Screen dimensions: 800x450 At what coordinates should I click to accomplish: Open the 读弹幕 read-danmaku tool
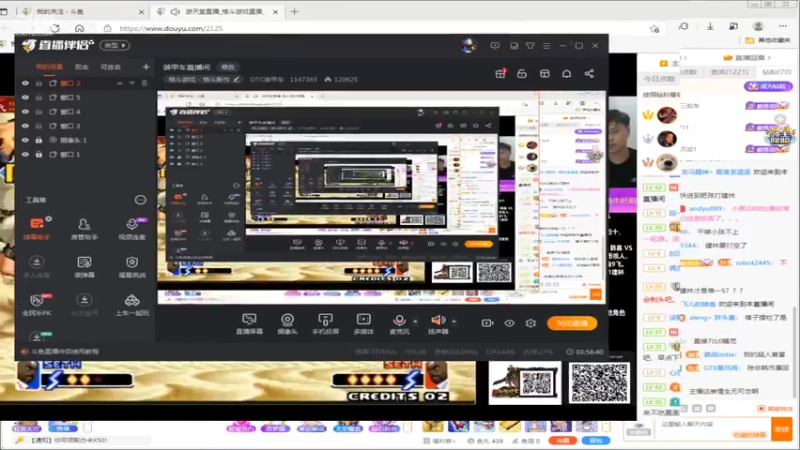click(84, 266)
